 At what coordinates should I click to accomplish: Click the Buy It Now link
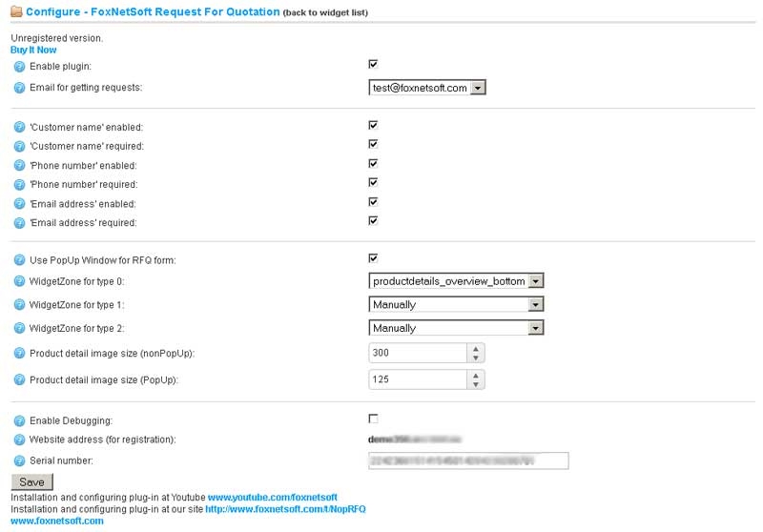[x=33, y=51]
